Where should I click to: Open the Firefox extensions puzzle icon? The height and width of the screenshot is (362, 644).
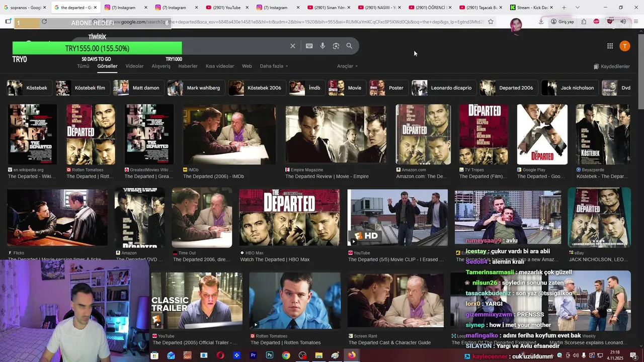pyautogui.click(x=584, y=22)
